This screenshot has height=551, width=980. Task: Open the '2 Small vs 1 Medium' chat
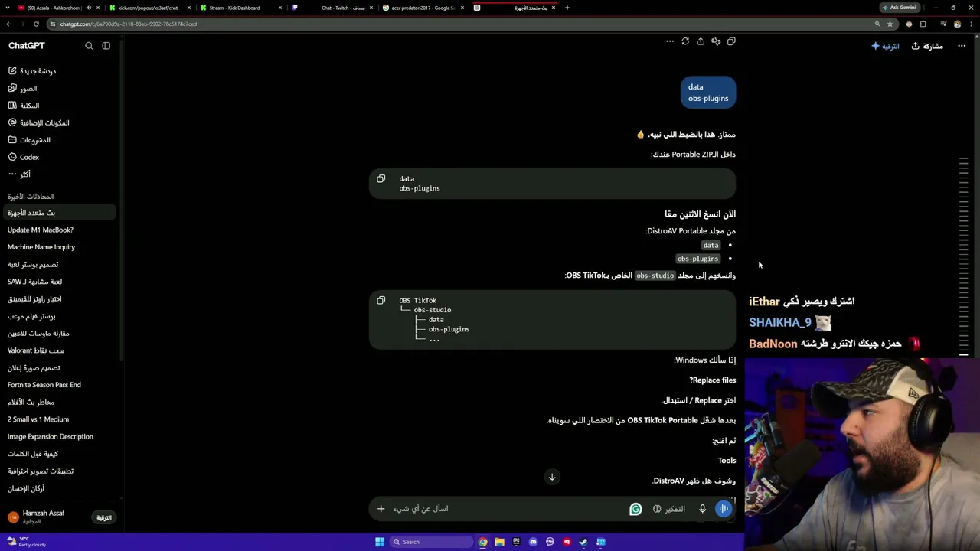pyautogui.click(x=60, y=419)
